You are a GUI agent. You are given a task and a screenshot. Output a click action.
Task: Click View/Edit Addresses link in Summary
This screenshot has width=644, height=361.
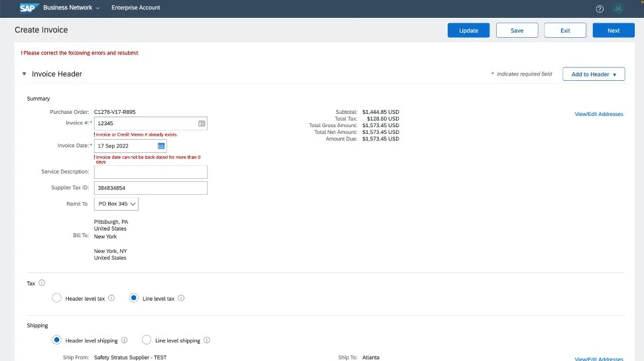(598, 114)
